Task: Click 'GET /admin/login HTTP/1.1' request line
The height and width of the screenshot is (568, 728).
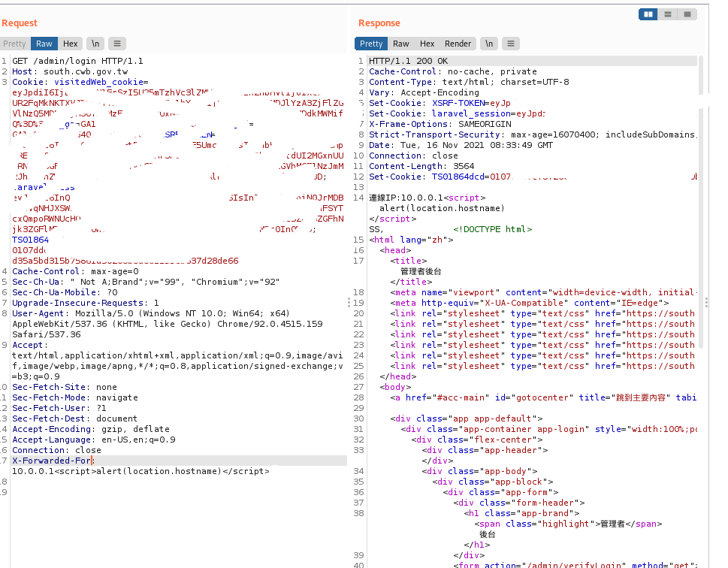Action: pos(77,61)
